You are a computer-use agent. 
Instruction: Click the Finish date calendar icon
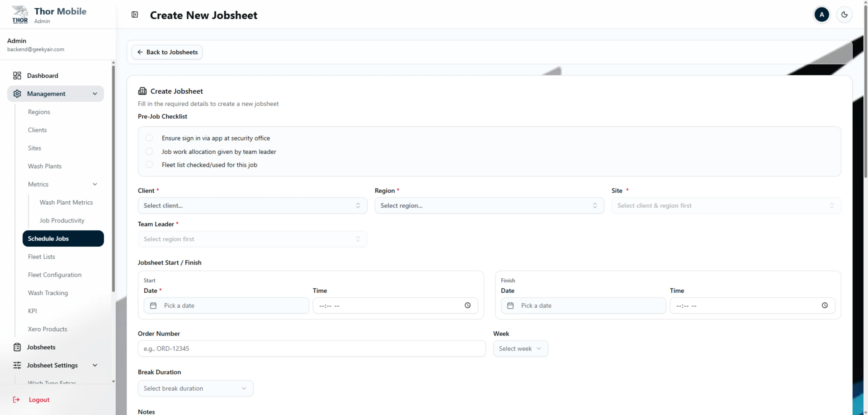pyautogui.click(x=510, y=306)
